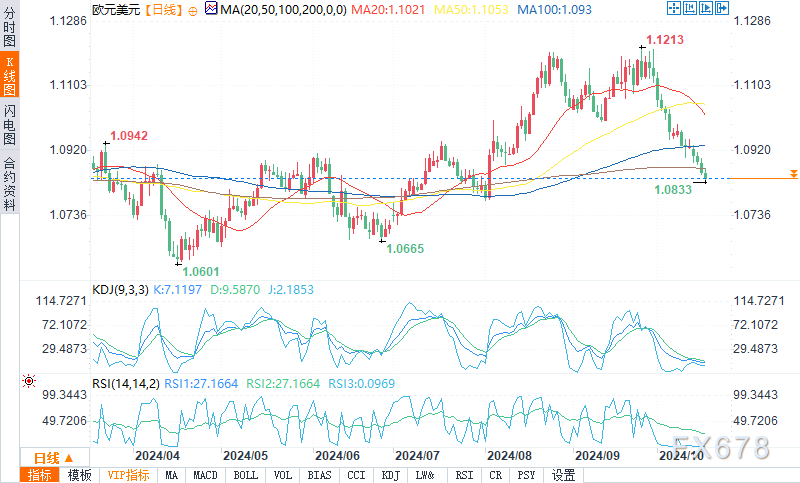
Task: Click the chart play-forward icon
Action: 706,8
